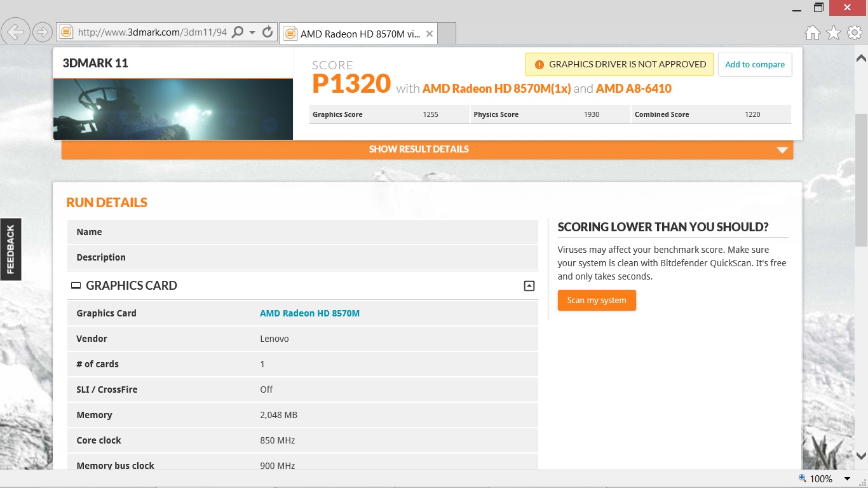The width and height of the screenshot is (868, 488).
Task: Open the zoom level dropdown arrow
Action: pyautogui.click(x=847, y=479)
